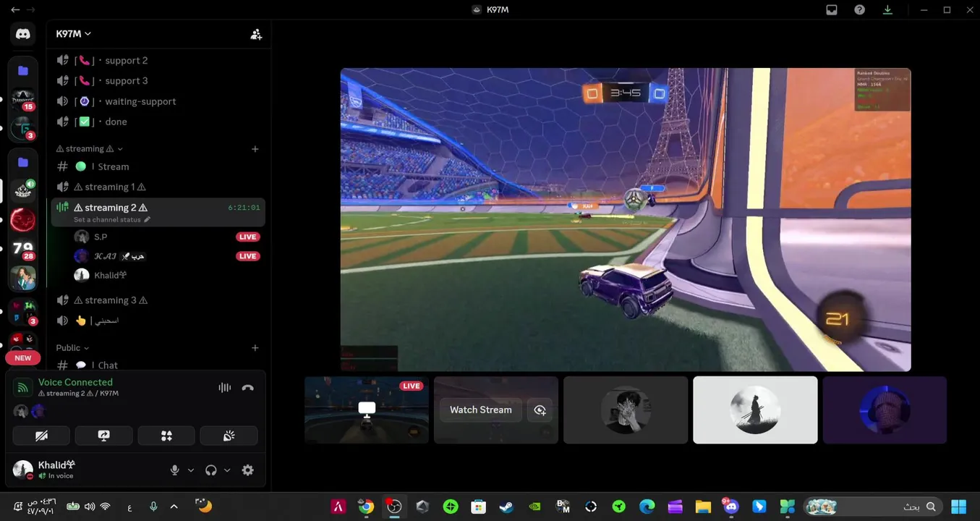980x521 pixels.
Task: Select Khalid in voice channel list
Action: click(x=167, y=275)
